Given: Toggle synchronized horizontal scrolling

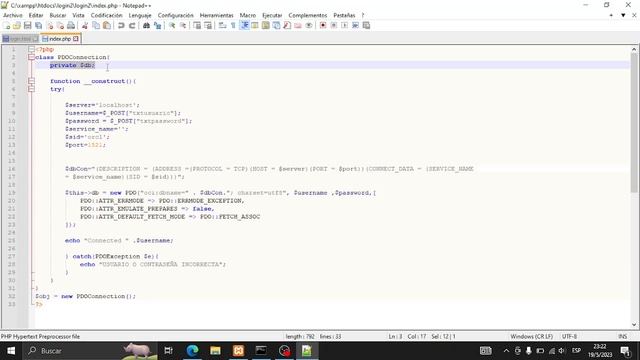Looking at the screenshot, I should click(x=208, y=26).
